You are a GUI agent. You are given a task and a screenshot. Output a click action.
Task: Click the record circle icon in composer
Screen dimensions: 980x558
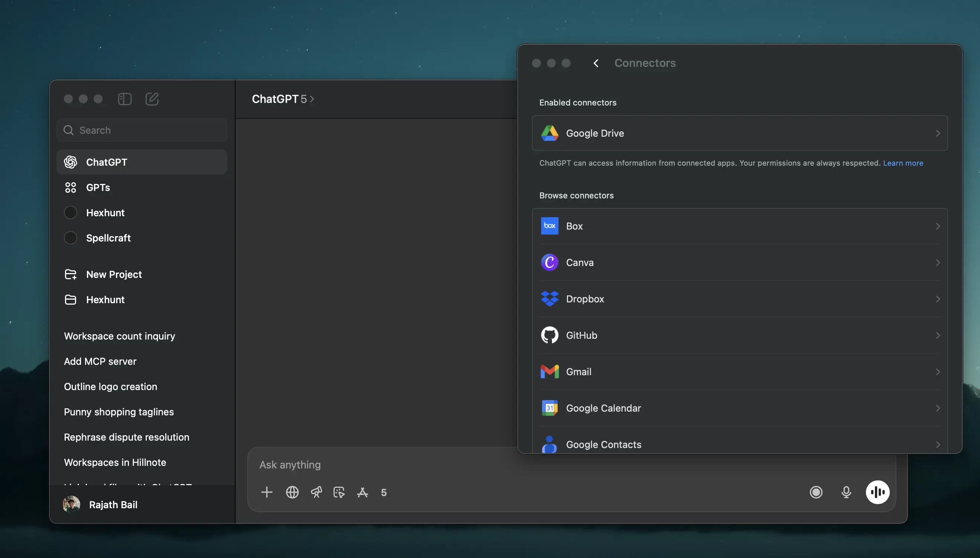click(x=816, y=492)
